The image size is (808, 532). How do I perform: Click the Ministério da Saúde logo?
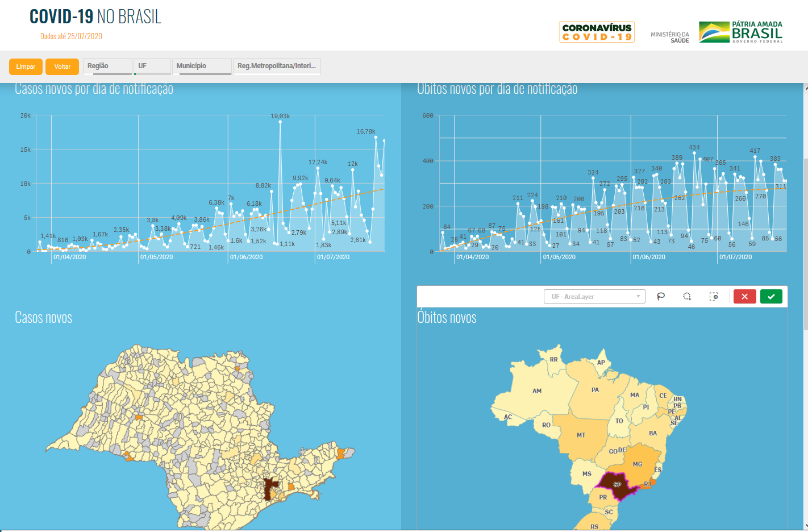(670, 37)
